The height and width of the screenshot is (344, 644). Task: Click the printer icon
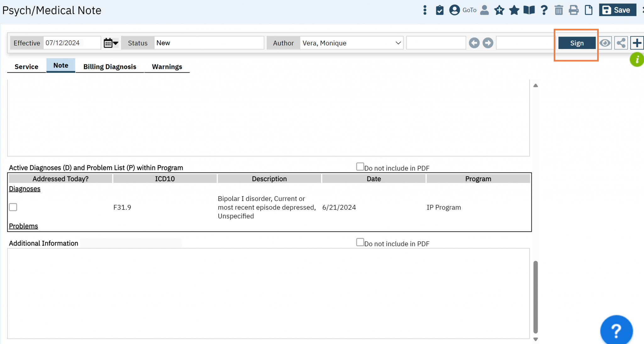point(574,10)
